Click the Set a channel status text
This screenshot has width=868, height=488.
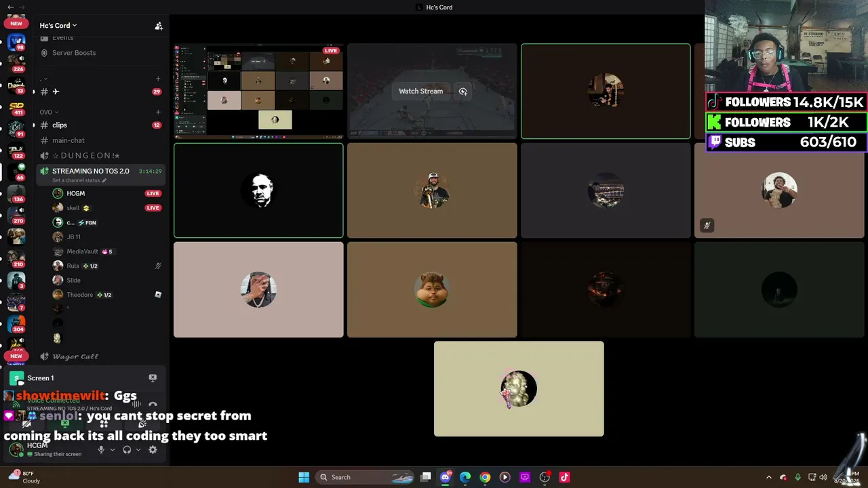77,180
